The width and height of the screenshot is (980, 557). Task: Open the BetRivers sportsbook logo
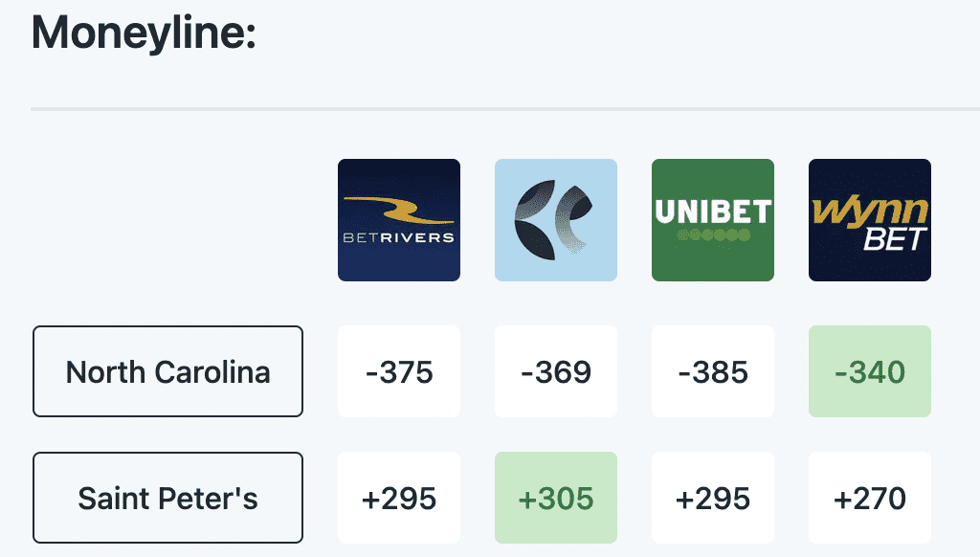(399, 220)
